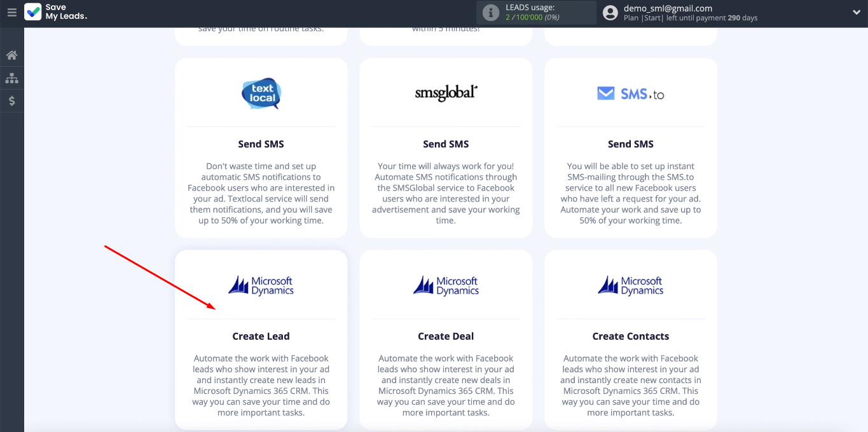Go to Home in the sidebar
Image resolution: width=868 pixels, height=432 pixels.
click(11, 55)
